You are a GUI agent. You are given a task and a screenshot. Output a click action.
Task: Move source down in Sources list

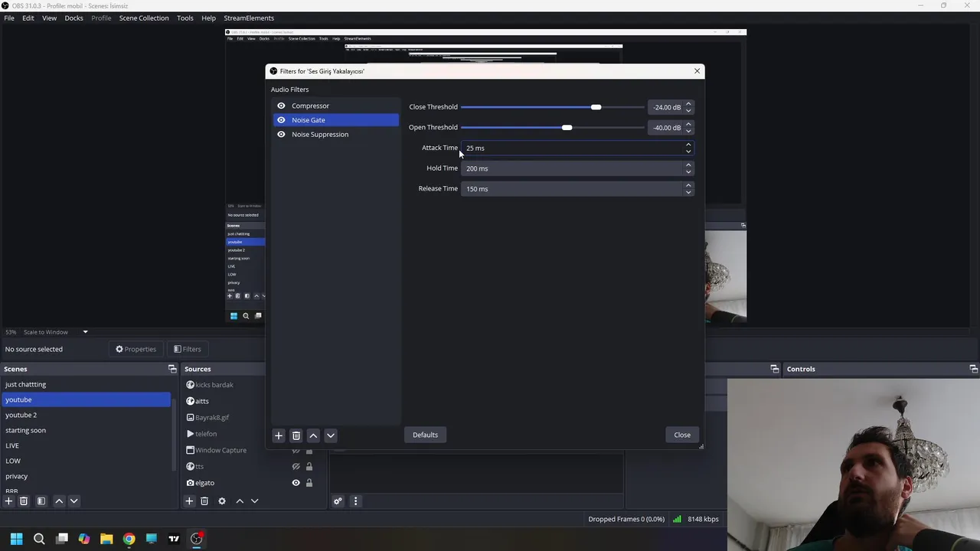tap(255, 501)
